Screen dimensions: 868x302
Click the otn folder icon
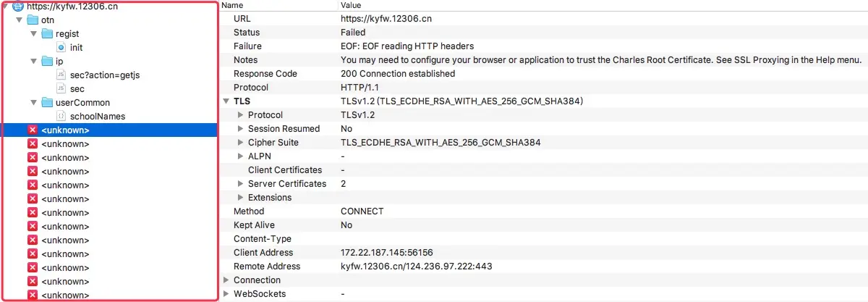tap(33, 20)
